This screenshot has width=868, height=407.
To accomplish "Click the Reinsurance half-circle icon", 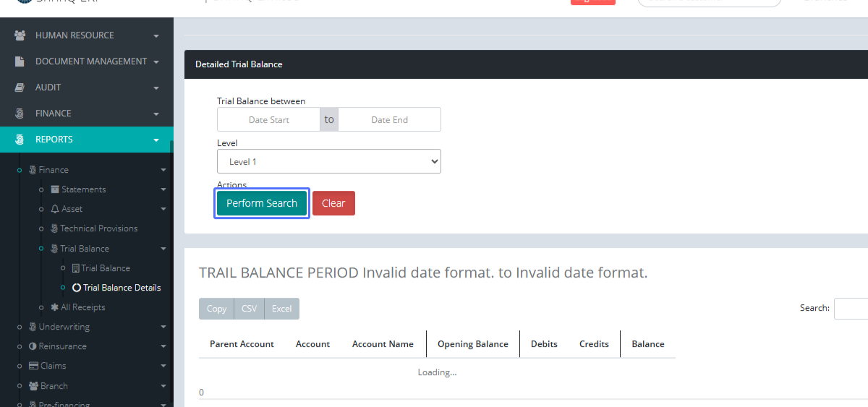I will coord(33,346).
